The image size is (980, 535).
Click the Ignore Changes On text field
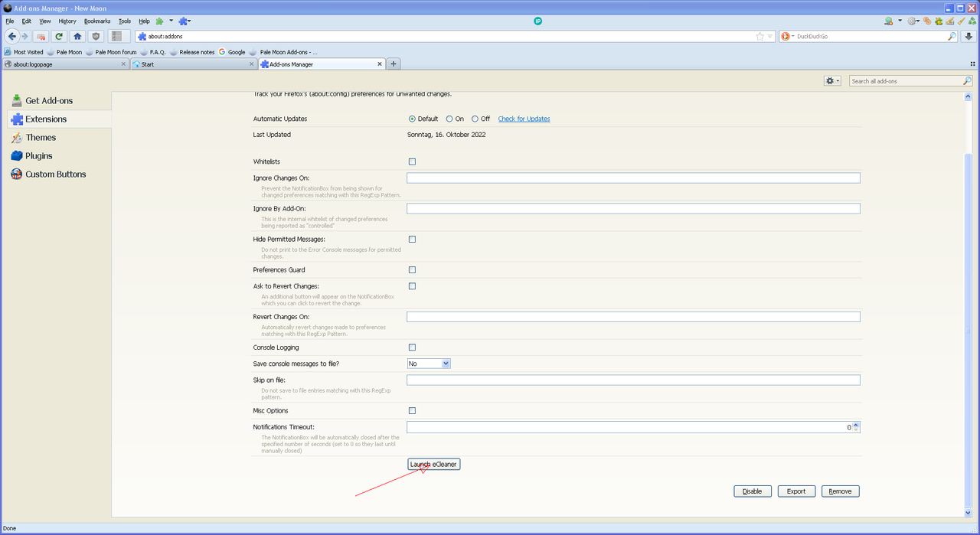click(633, 178)
